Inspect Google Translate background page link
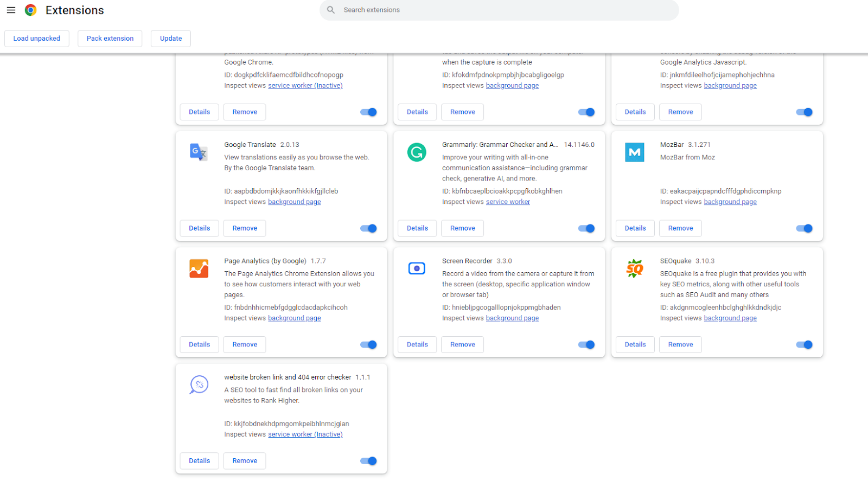Viewport: 868px width, 481px height. pos(295,202)
